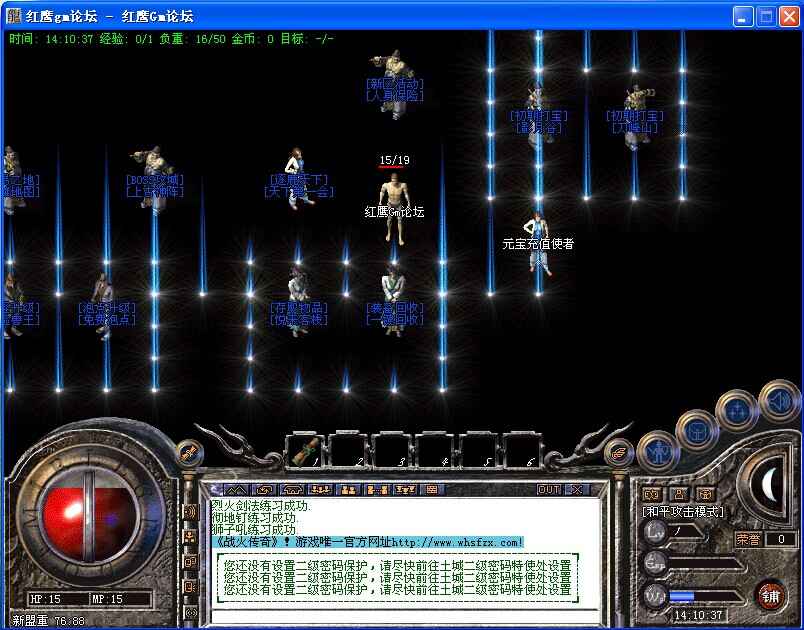
Task: Click the top chat channel icon on left strip
Action: (x=190, y=512)
